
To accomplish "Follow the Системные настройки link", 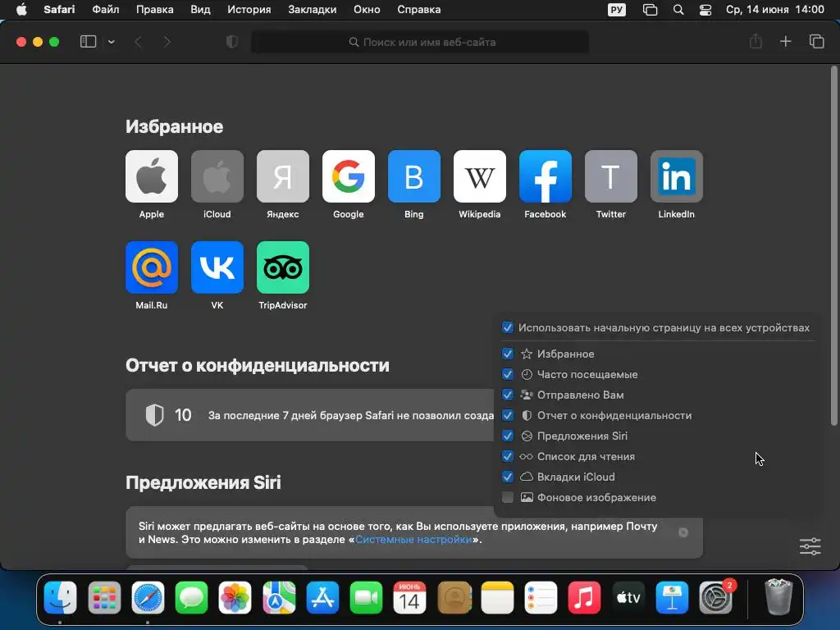I will pyautogui.click(x=413, y=540).
